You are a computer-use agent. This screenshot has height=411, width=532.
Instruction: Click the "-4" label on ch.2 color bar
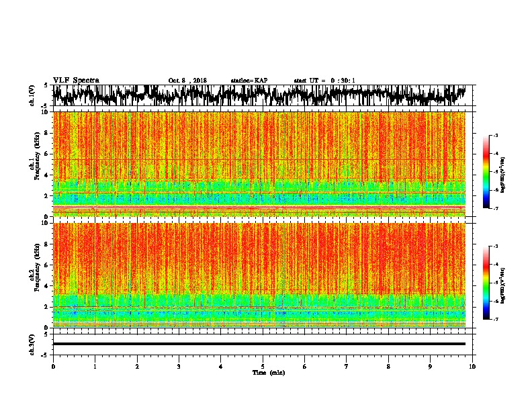[495, 265]
